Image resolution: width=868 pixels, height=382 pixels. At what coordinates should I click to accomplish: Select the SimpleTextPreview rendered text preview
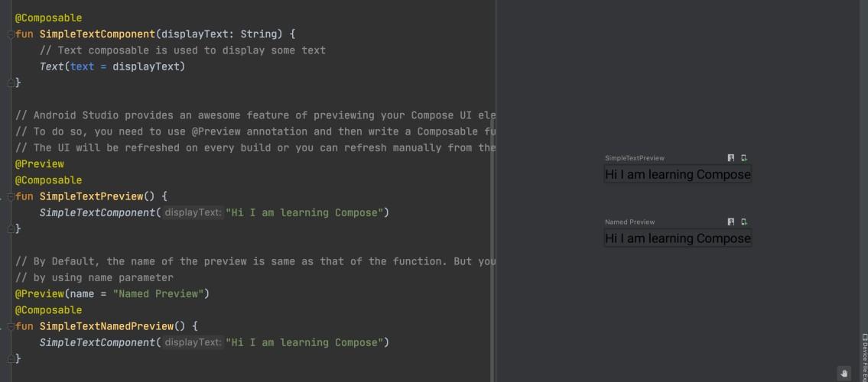tap(678, 174)
